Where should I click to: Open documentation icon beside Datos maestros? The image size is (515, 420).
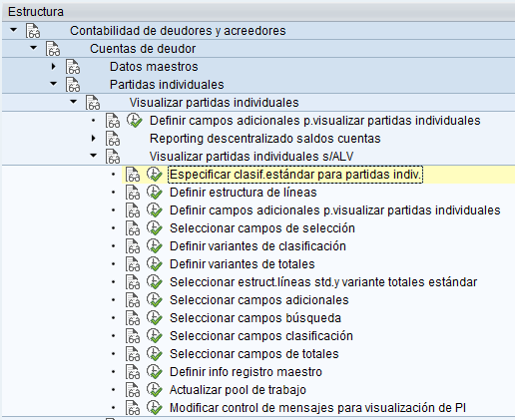73,67
